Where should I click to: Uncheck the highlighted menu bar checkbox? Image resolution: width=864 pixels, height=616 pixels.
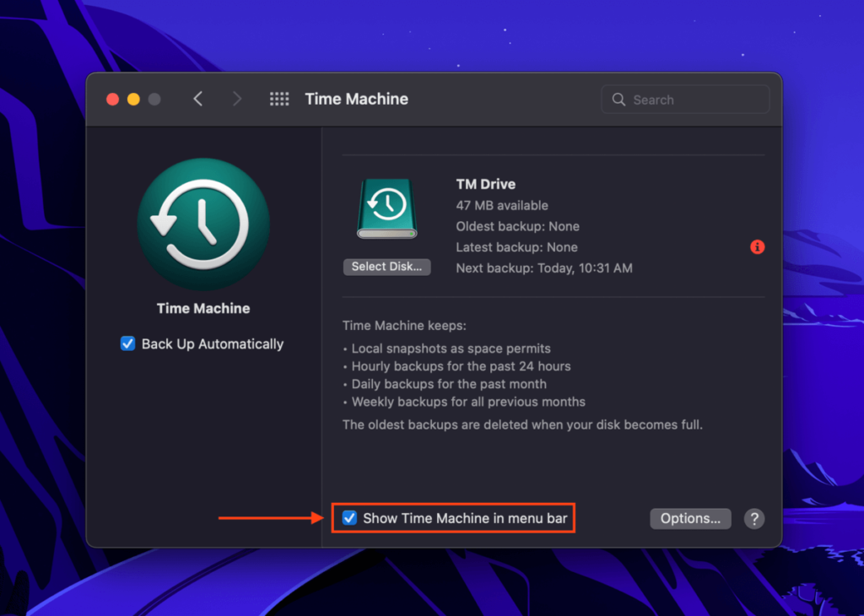tap(350, 517)
